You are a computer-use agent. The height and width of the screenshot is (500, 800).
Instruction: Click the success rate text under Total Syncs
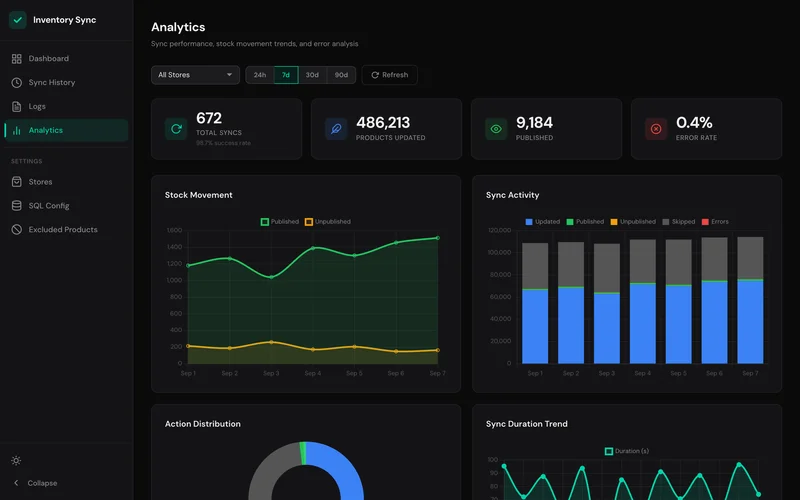tap(223, 143)
